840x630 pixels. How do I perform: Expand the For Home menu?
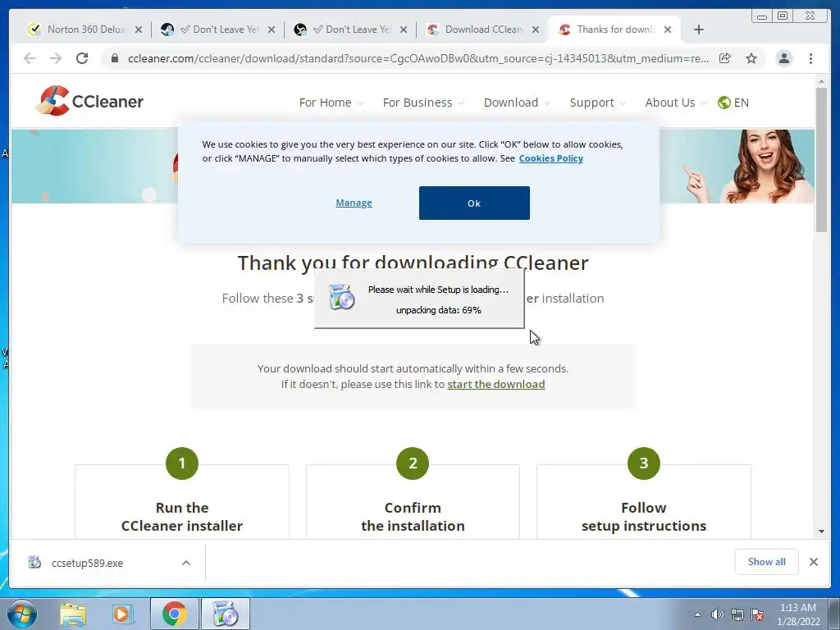[x=331, y=103]
